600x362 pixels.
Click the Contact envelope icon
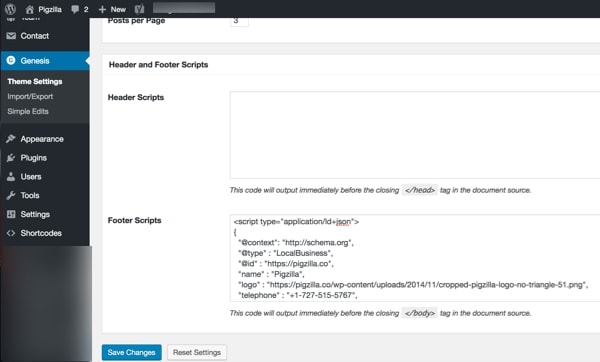coord(11,36)
